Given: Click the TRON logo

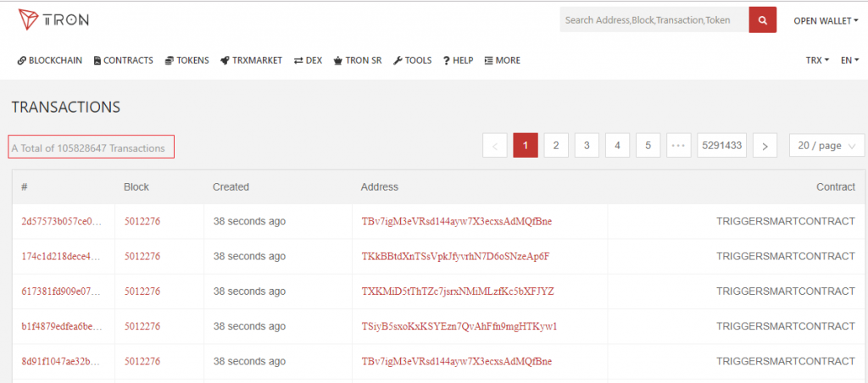Looking at the screenshot, I should click(53, 19).
